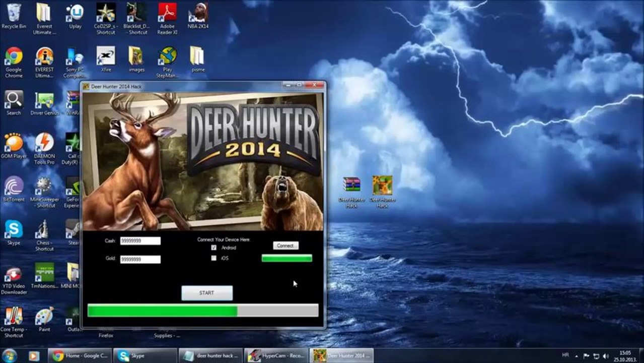Open the Chess shortcut icon
Image resolution: width=644 pixels, height=363 pixels.
(x=44, y=235)
